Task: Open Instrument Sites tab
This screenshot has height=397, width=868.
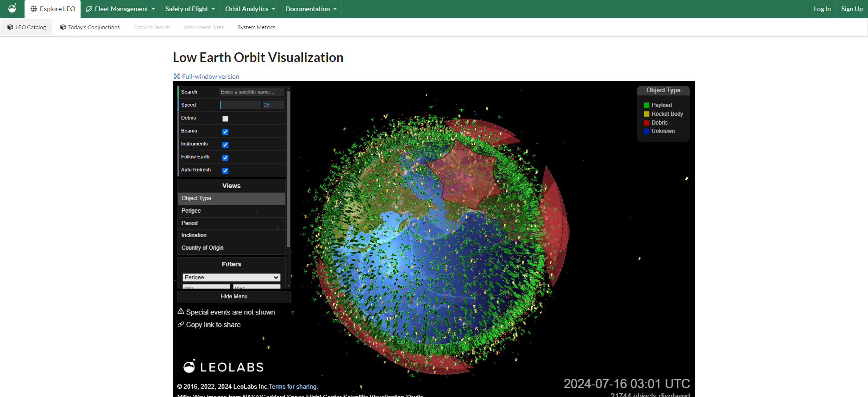Action: click(204, 27)
